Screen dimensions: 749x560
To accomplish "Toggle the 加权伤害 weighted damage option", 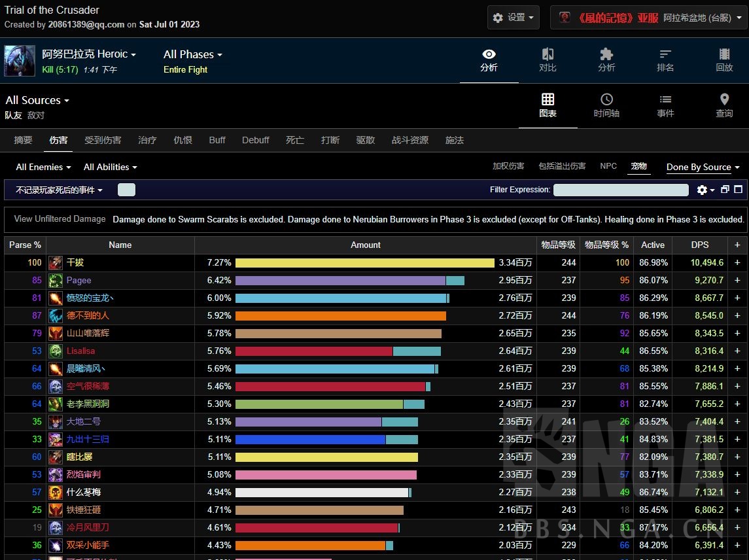I will (508, 166).
